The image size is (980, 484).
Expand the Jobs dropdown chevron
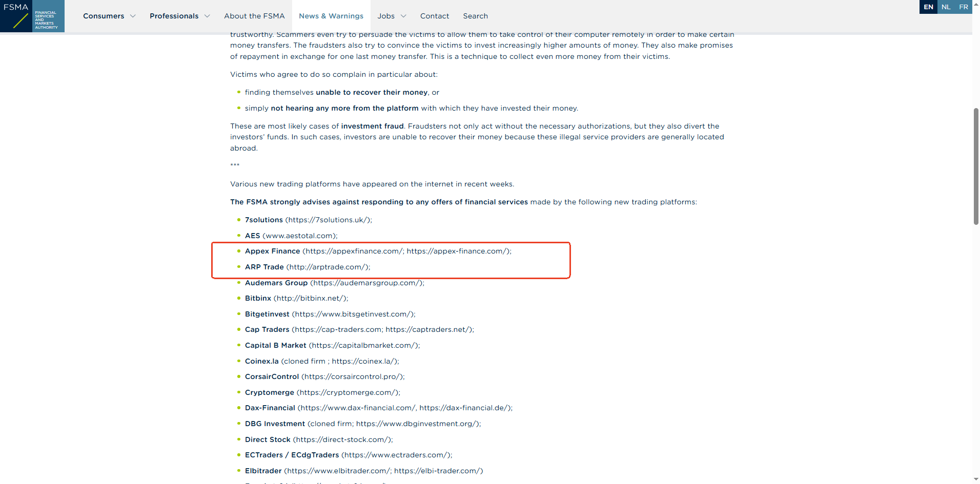click(x=403, y=16)
